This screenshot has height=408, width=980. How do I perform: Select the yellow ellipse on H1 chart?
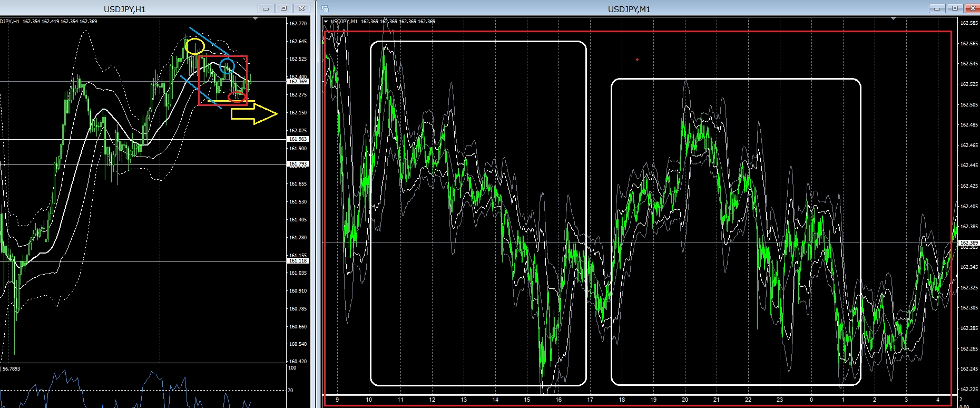pyautogui.click(x=195, y=46)
